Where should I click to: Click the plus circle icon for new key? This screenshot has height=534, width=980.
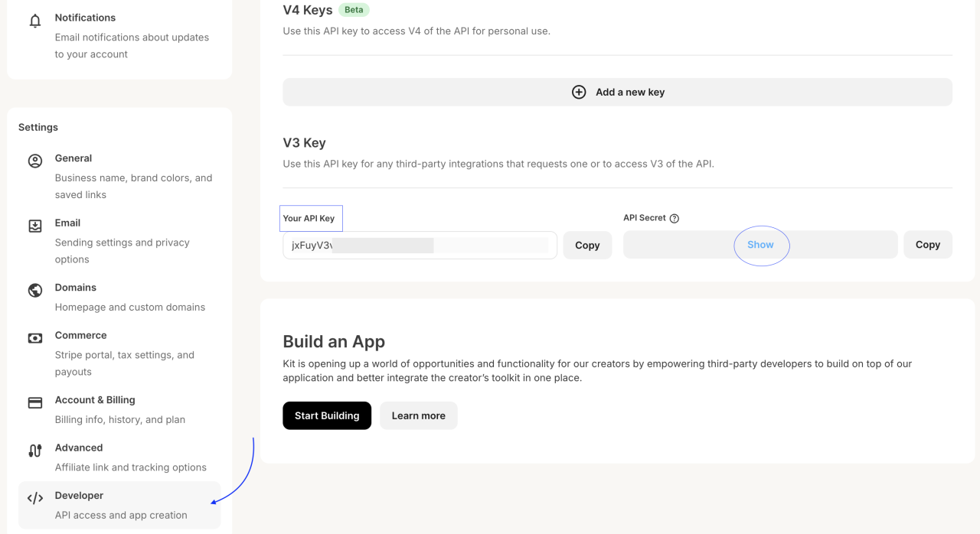point(579,92)
